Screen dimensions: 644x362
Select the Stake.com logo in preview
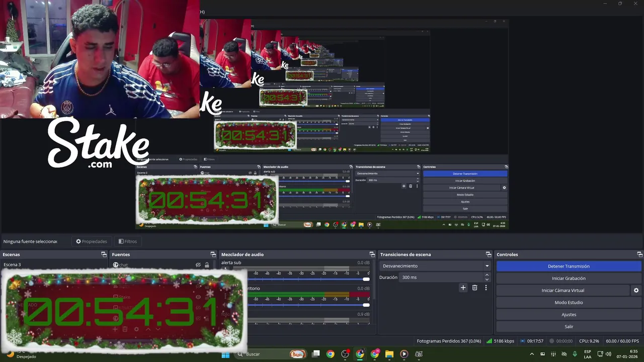pos(99,143)
